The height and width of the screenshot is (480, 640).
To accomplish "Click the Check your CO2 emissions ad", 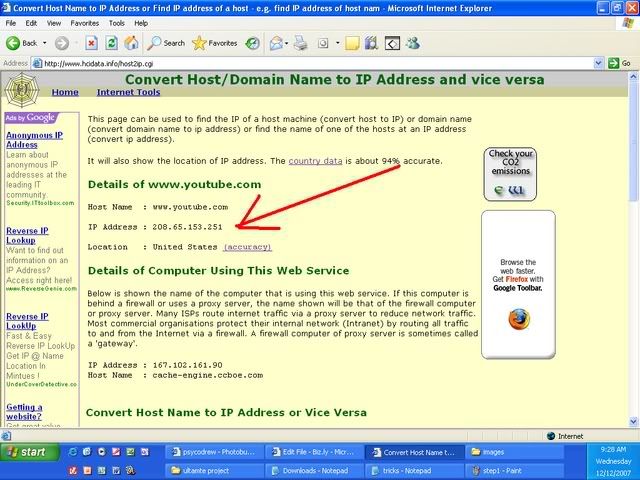I will [510, 174].
